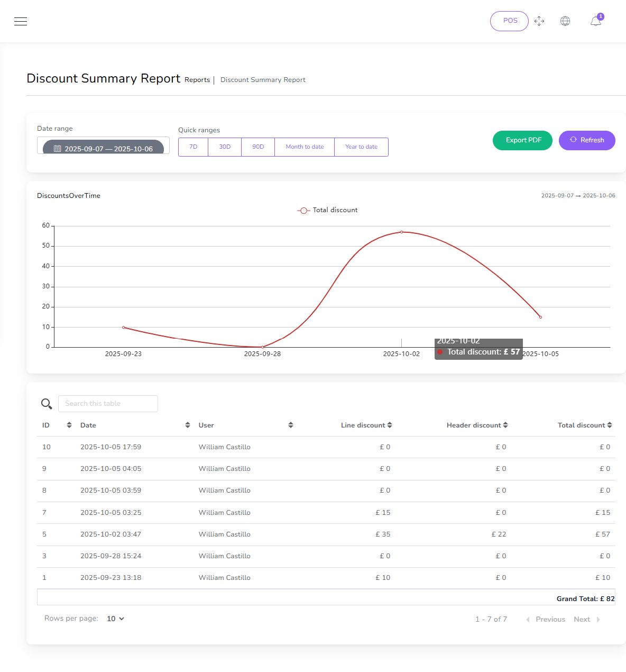Refresh the discount report
This screenshot has width=626, height=672.
pos(587,140)
